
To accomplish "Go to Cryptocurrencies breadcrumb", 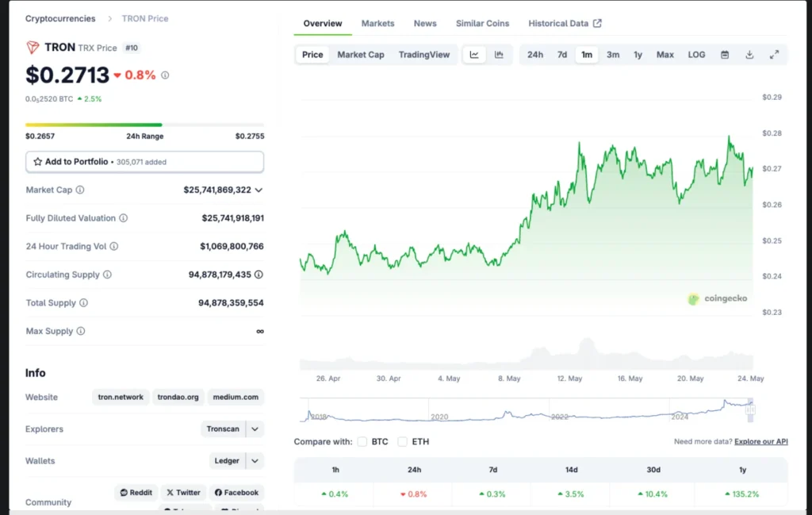I will click(x=60, y=19).
